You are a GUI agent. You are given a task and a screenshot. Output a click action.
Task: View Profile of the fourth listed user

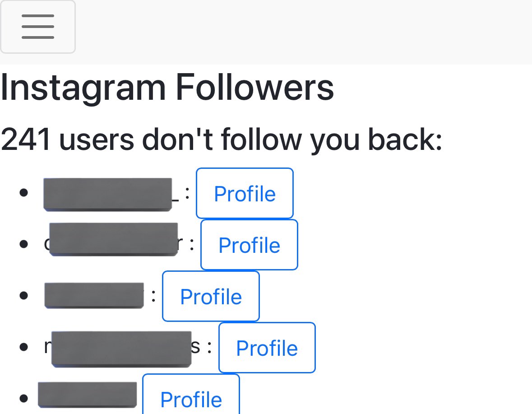click(267, 348)
